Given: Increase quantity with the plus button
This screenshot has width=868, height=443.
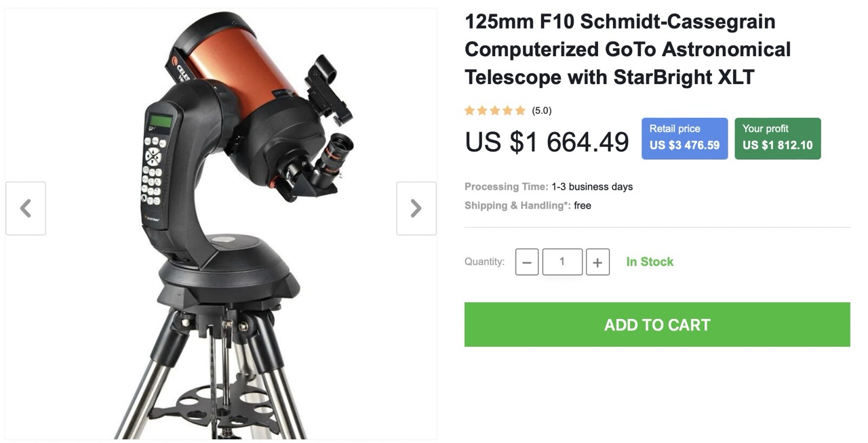Looking at the screenshot, I should (x=597, y=262).
